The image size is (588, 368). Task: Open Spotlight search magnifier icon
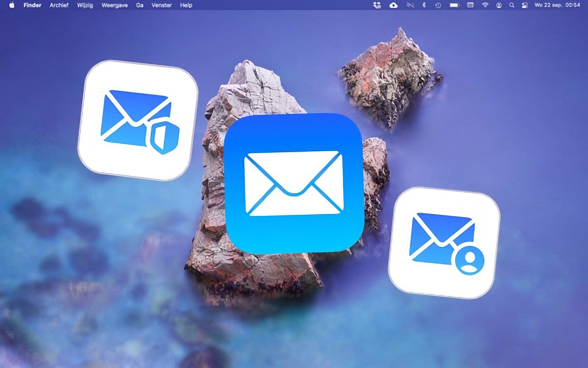(x=512, y=5)
